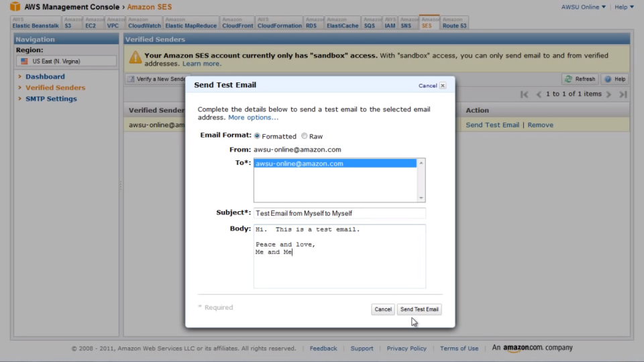644x362 pixels.
Task: Click the sandbox warning triangle icon
Action: pyautogui.click(x=135, y=58)
